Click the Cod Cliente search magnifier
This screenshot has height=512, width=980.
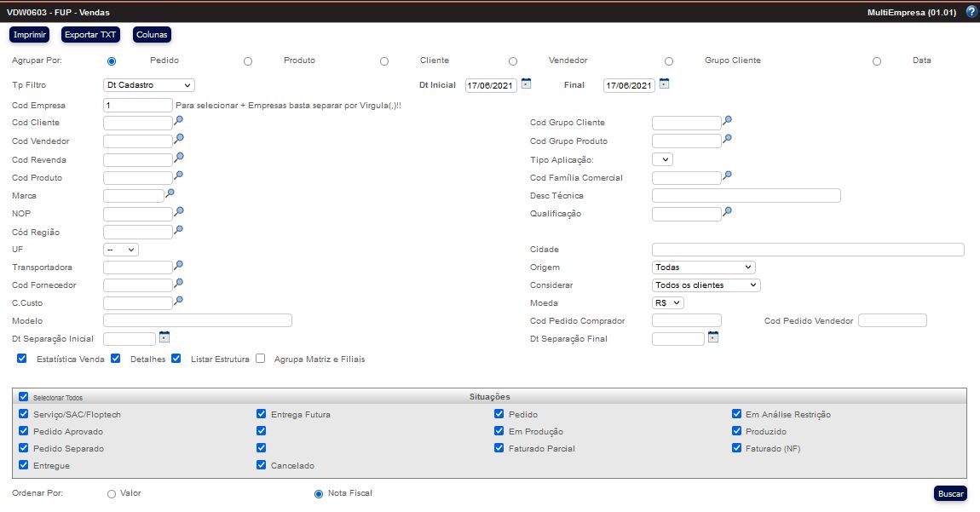point(179,121)
